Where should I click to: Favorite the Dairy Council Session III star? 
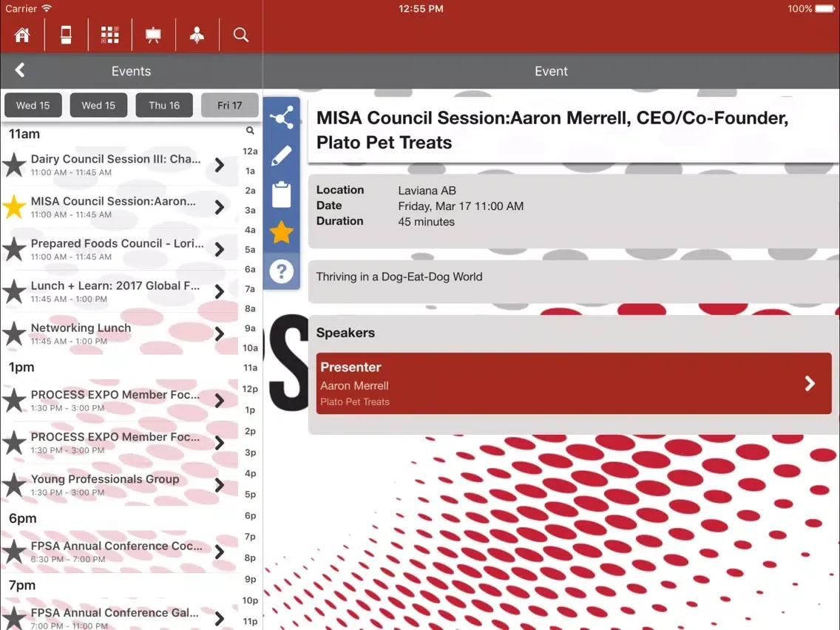click(x=15, y=164)
